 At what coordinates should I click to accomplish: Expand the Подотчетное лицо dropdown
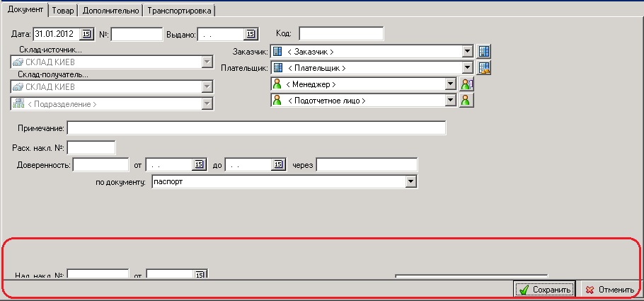(x=449, y=101)
